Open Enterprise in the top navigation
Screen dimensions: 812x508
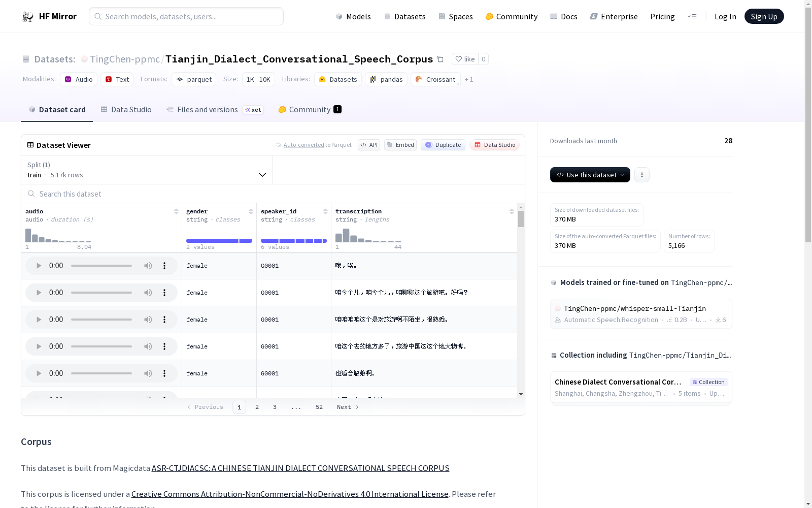point(614,17)
